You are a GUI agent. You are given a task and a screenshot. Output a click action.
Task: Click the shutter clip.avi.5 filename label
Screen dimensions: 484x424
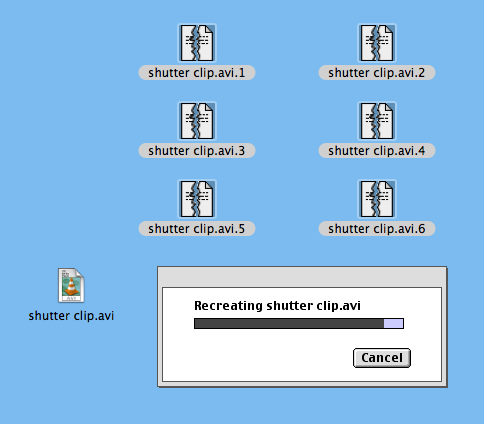click(197, 229)
